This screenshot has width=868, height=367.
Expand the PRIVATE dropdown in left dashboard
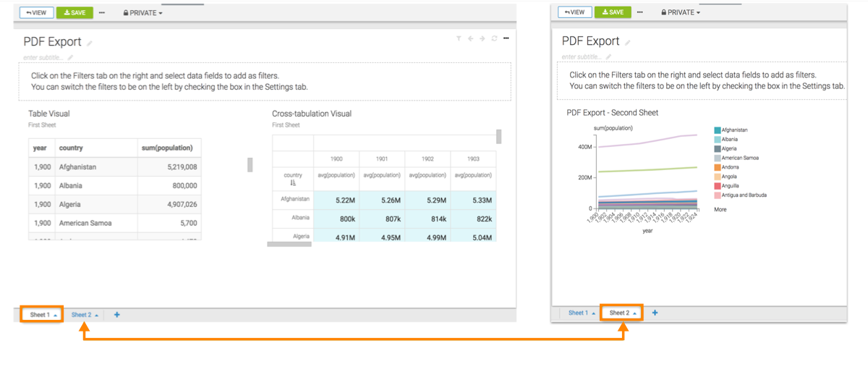coord(142,13)
